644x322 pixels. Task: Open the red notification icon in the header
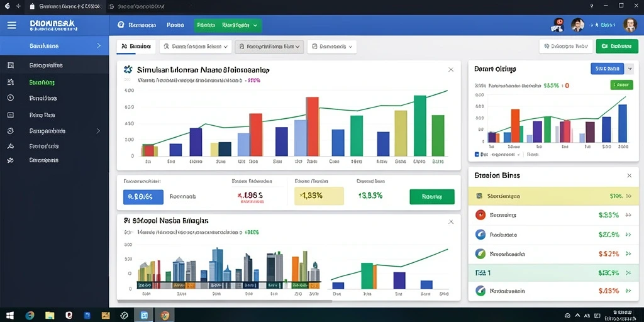(x=557, y=25)
